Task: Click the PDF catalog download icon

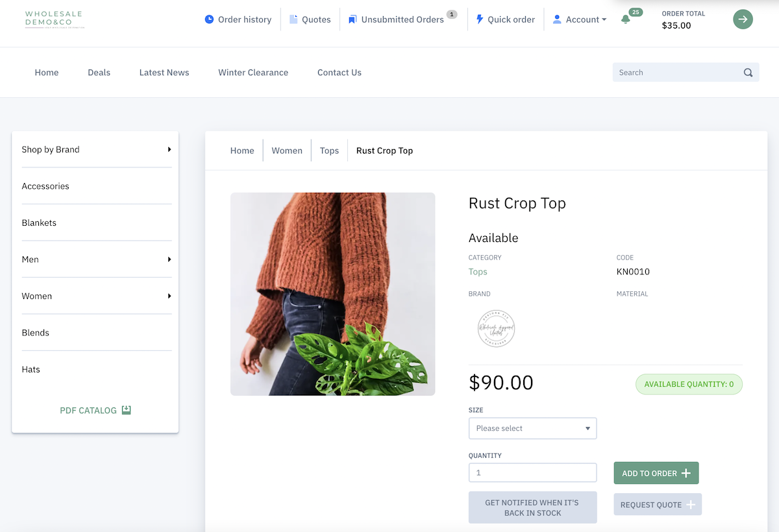Action: click(x=127, y=410)
